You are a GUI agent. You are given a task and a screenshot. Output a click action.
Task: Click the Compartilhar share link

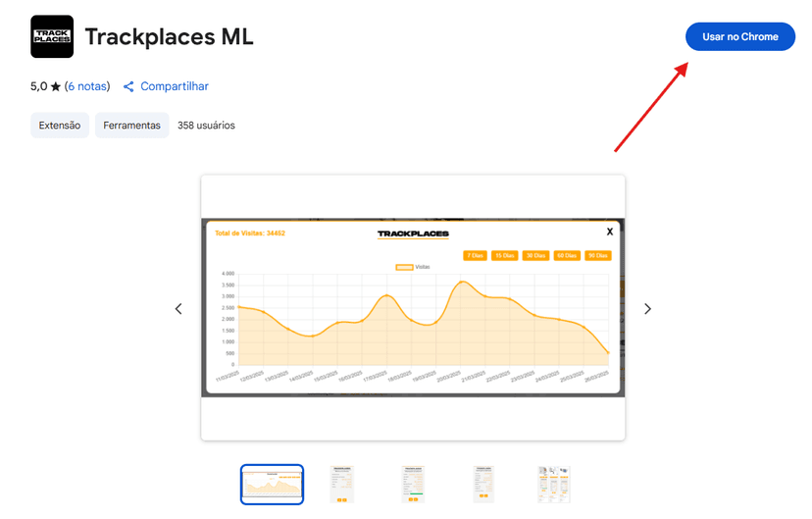tap(175, 86)
